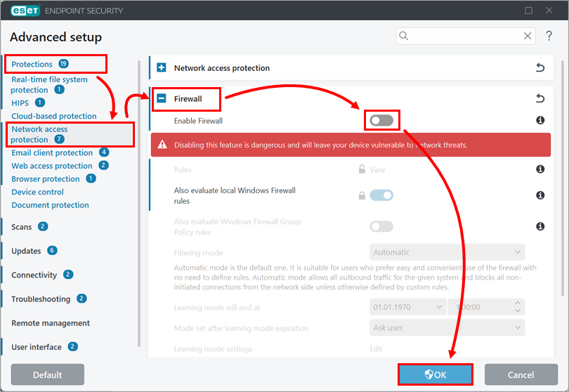Click lock icon beside Windows Firewall rules toggle
Screen dimensions: 569x392
pos(362,195)
